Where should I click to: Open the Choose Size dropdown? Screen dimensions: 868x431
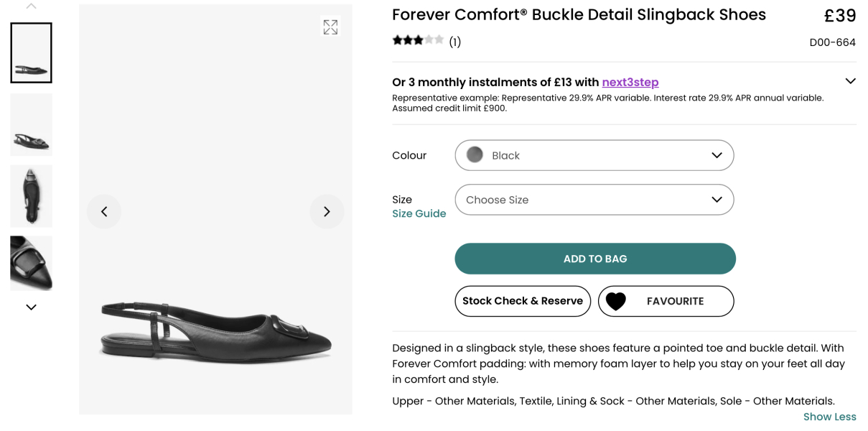tap(594, 200)
